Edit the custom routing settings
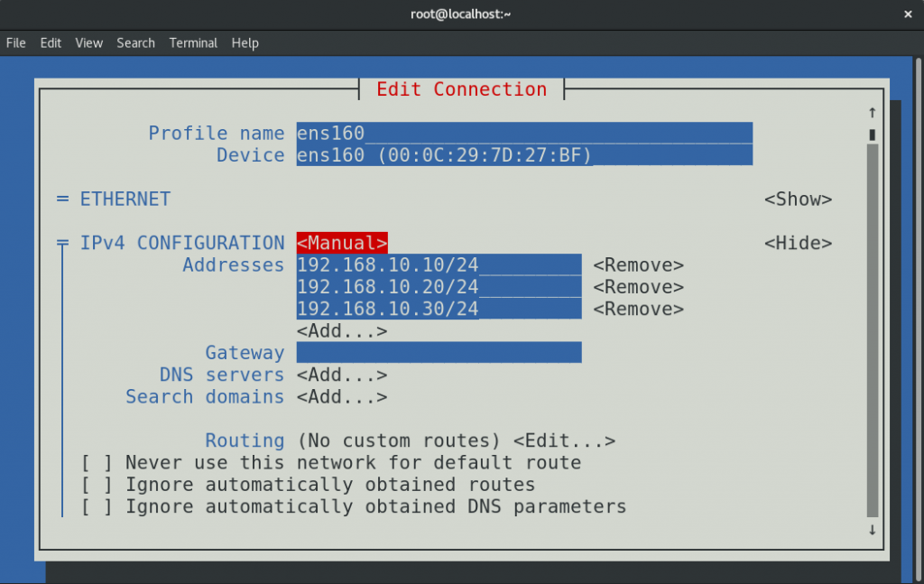 click(564, 440)
